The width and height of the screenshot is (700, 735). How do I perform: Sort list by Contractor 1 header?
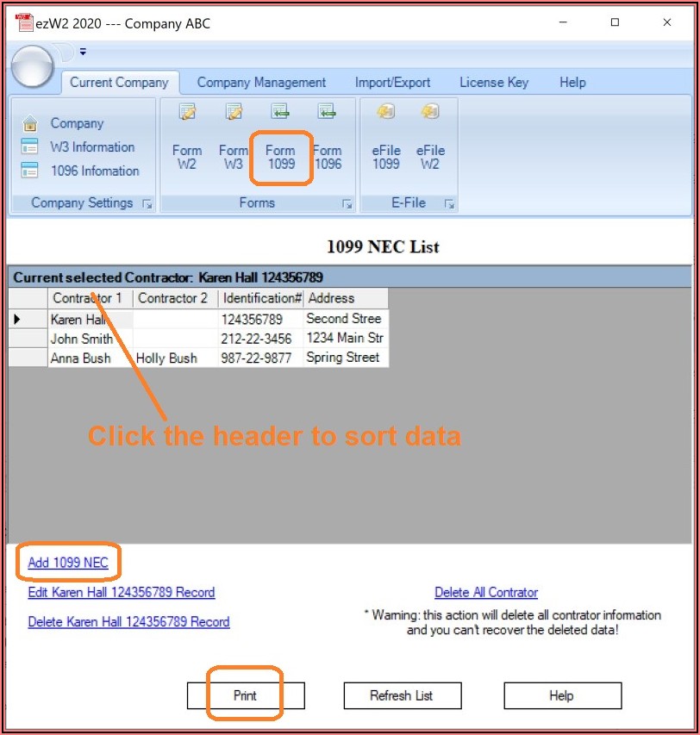(88, 298)
